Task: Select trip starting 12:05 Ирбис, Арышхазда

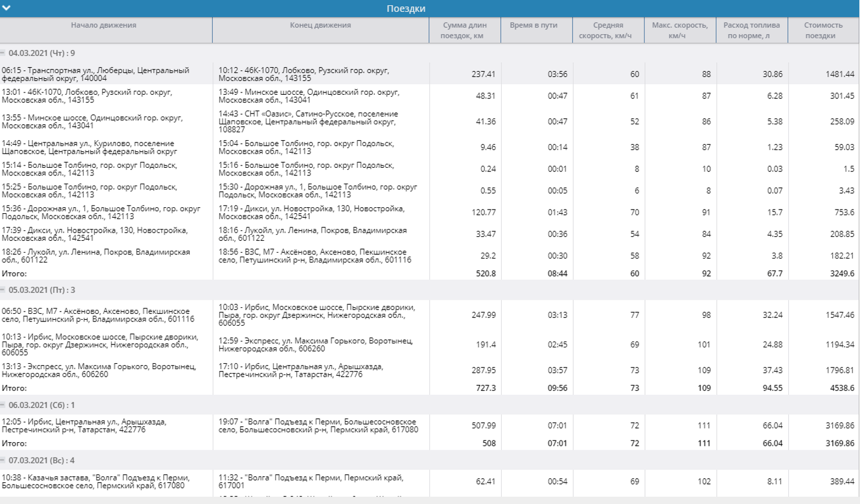Action: pos(84,426)
